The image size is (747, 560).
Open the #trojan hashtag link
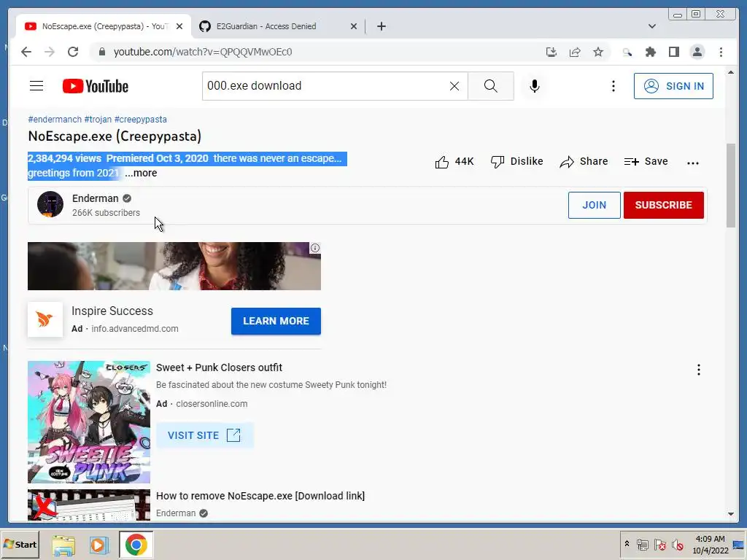98,120
